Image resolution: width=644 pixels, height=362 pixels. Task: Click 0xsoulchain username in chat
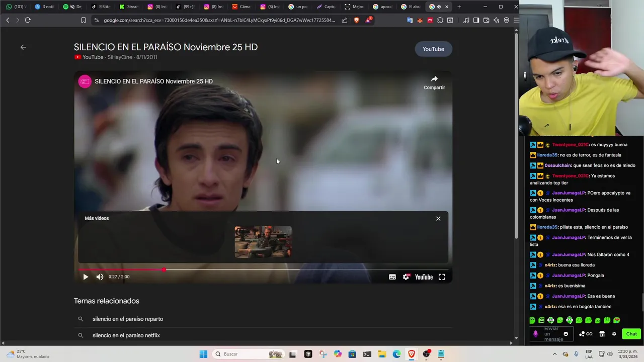pyautogui.click(x=558, y=165)
